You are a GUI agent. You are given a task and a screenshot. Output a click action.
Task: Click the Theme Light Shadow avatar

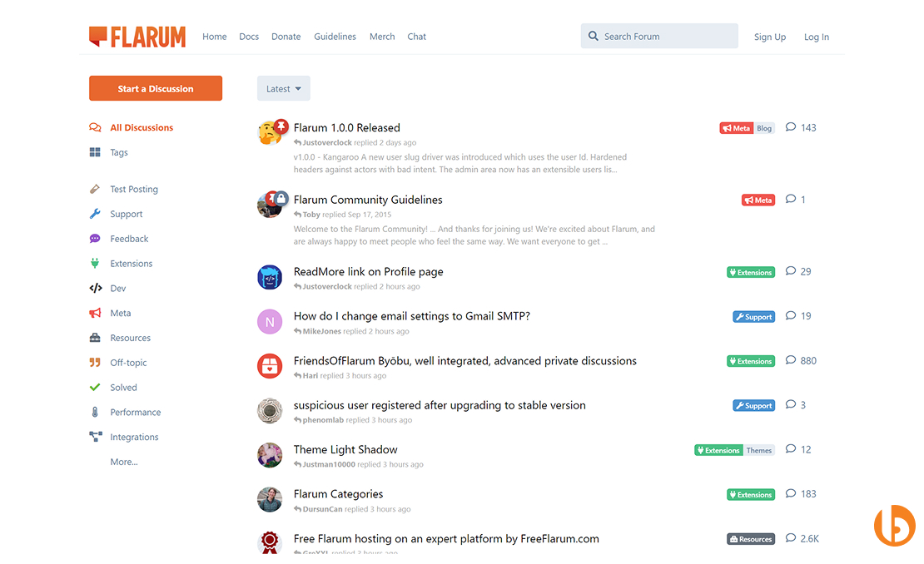[270, 455]
